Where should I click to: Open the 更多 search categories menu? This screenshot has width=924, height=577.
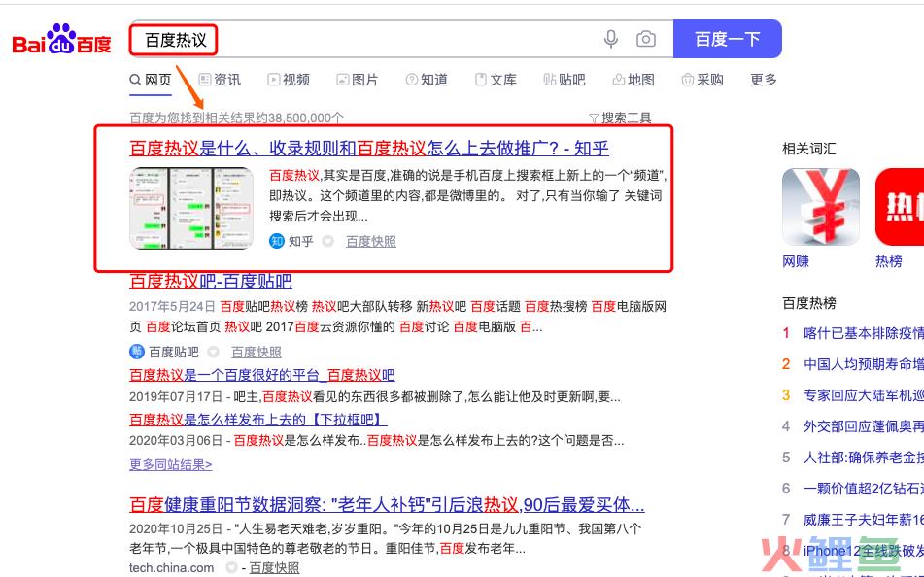pos(763,80)
